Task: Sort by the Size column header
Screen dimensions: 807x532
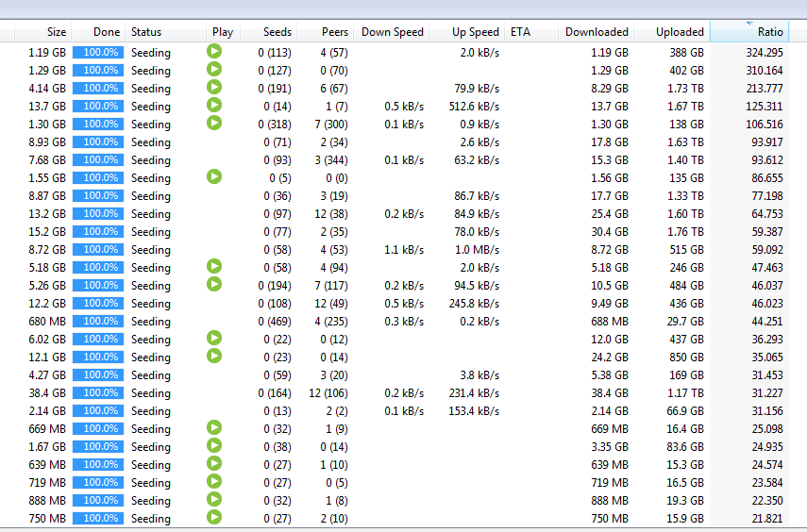Action: tap(43, 32)
